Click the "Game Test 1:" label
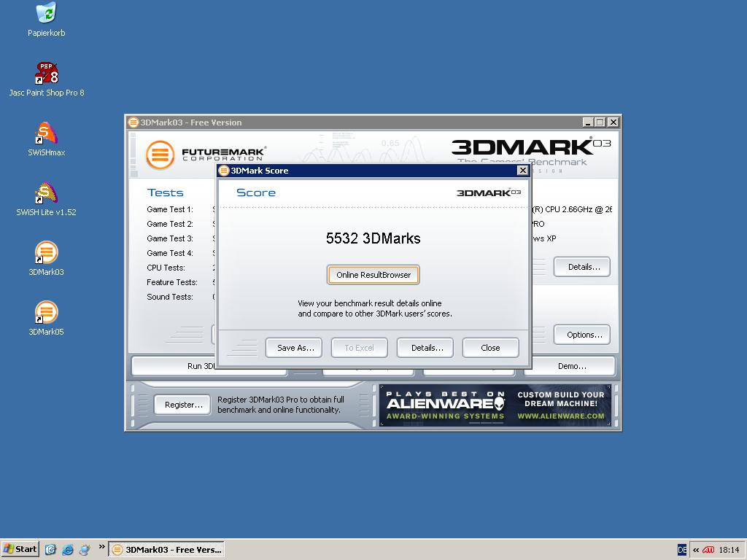Viewport: 747px width, 560px height. pos(170,209)
